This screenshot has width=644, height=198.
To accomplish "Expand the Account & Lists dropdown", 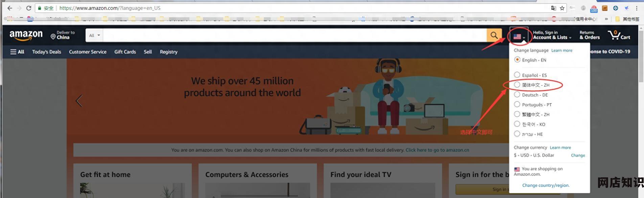I will (x=552, y=35).
